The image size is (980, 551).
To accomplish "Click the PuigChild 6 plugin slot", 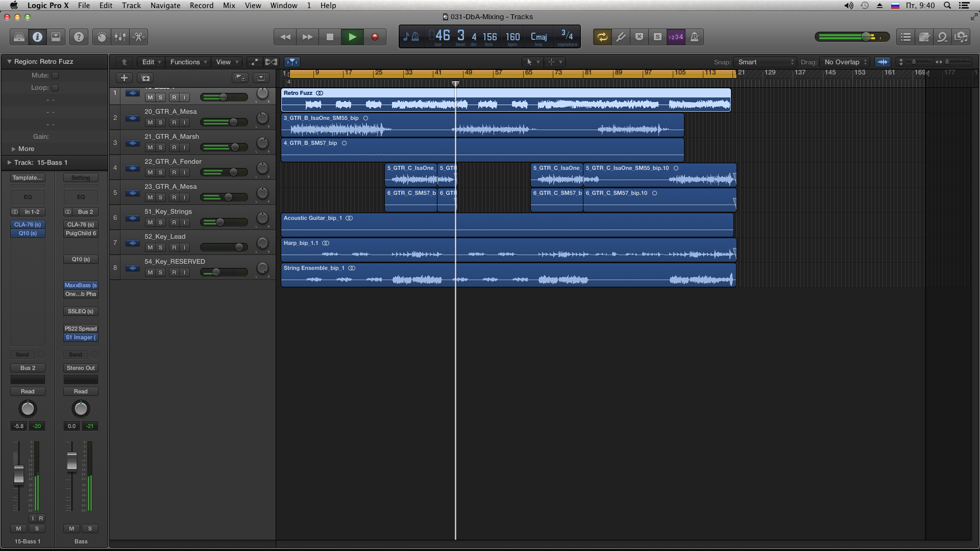I will click(x=81, y=233).
